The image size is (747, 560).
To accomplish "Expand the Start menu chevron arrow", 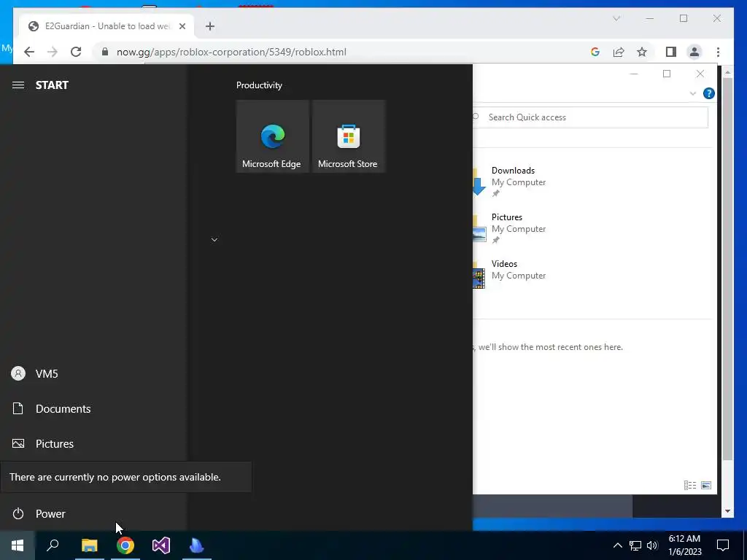I will point(214,239).
